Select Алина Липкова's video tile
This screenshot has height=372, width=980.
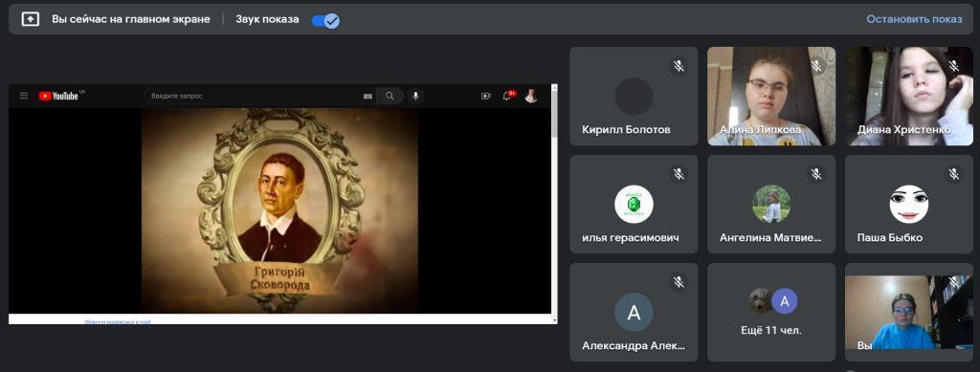click(x=771, y=97)
